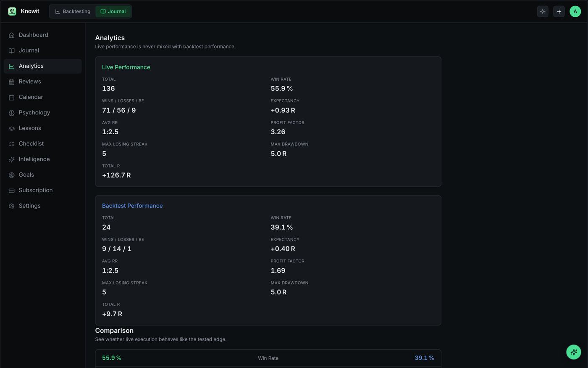Click the backtest total trades value 24
Screen dimensions: 588x368
(106, 228)
